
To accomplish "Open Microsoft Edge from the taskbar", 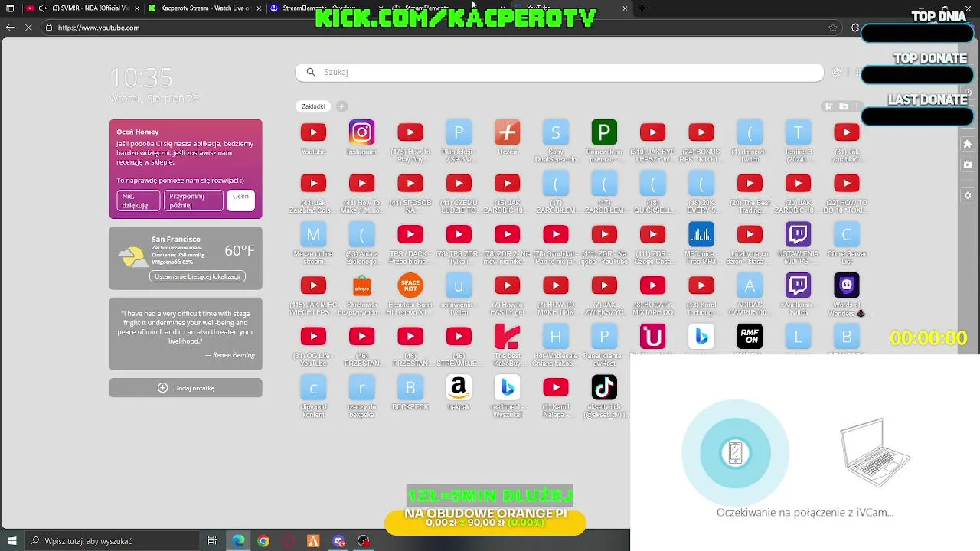I will tap(239, 541).
